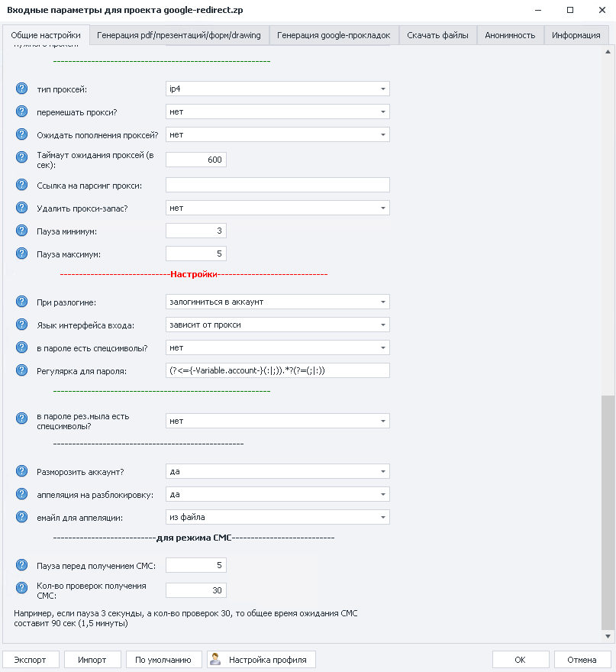The image size is (616, 672).
Task: Click help icon for 'емайл для аппеляции'
Action: click(21, 517)
